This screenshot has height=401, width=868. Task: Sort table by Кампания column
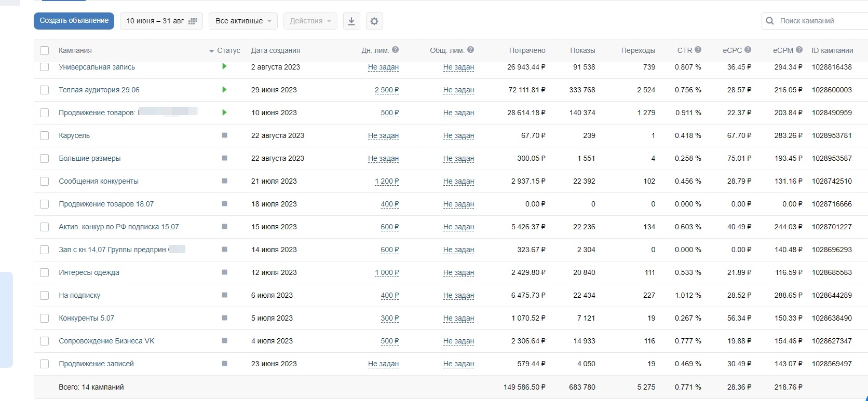point(75,50)
